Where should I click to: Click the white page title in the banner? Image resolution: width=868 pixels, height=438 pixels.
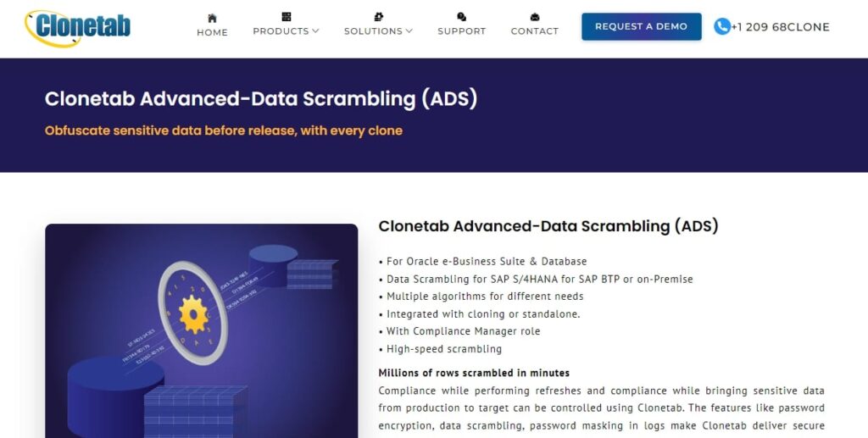point(261,98)
